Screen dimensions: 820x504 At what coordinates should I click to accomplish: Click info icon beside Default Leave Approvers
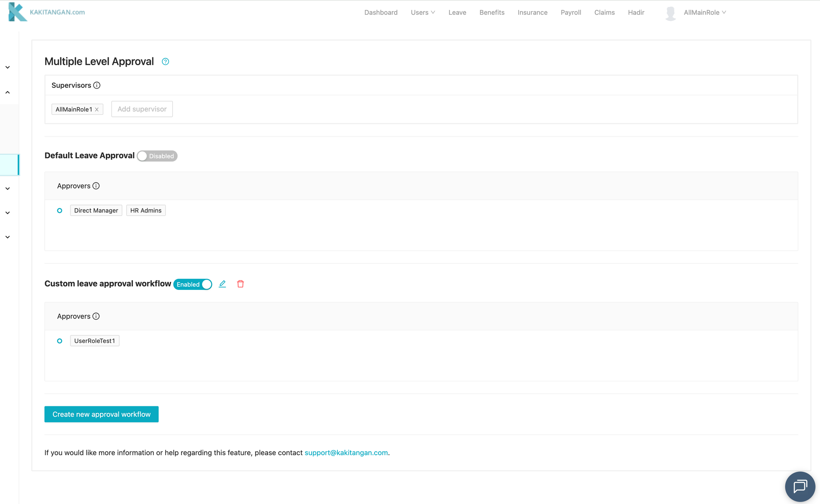pos(96,186)
